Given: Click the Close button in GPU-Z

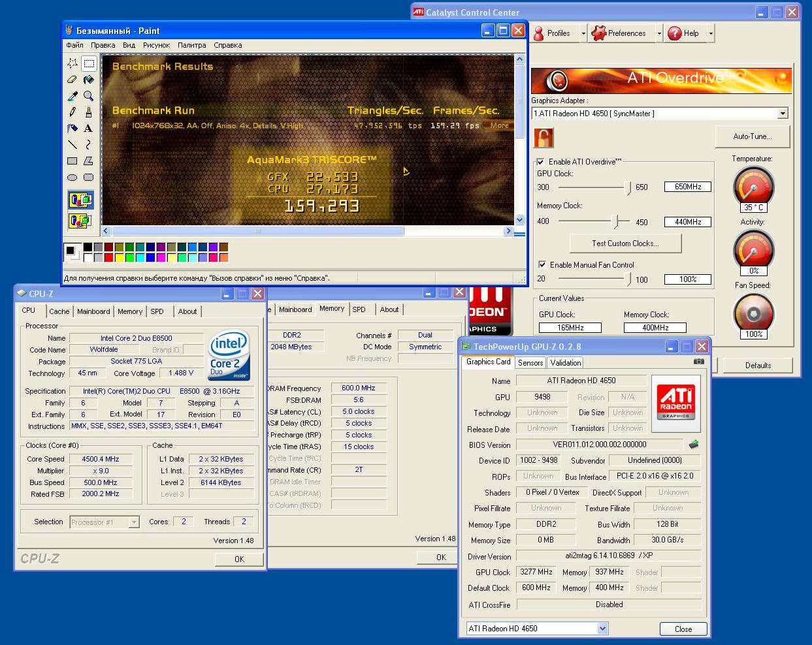Looking at the screenshot, I should [683, 629].
